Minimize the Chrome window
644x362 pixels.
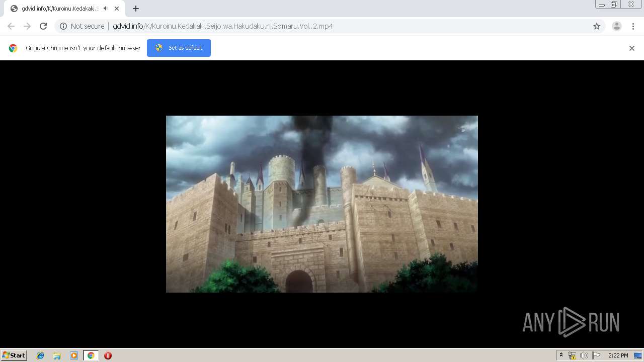602,5
